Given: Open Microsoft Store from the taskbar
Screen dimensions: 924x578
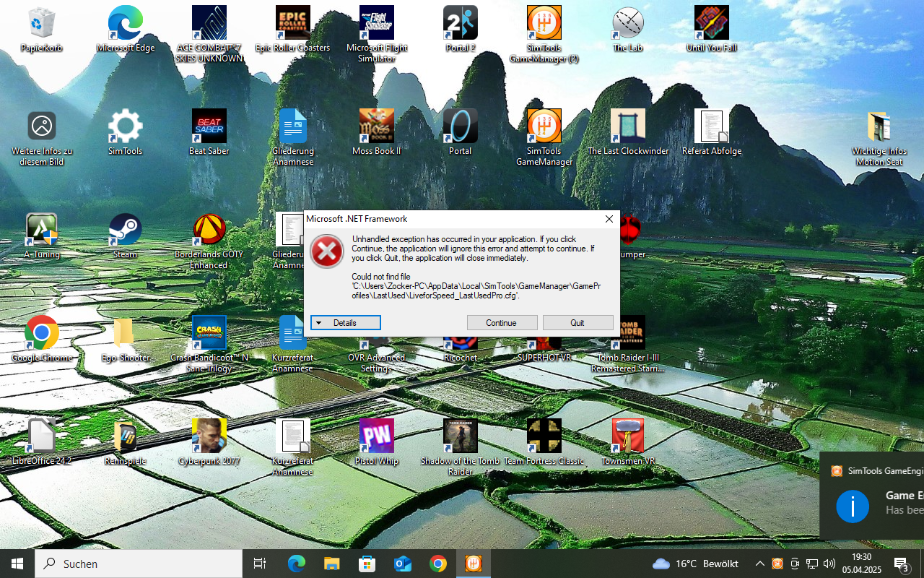Looking at the screenshot, I should pyautogui.click(x=367, y=564).
